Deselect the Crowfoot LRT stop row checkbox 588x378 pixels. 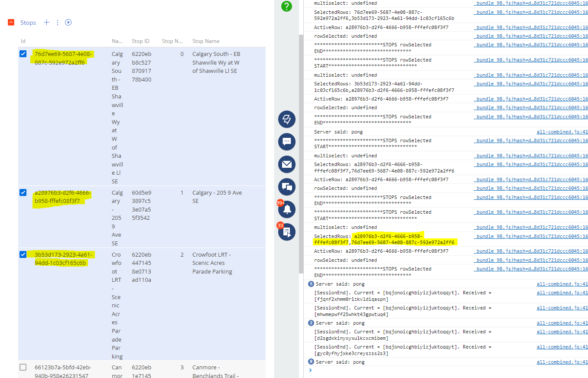tap(23, 254)
